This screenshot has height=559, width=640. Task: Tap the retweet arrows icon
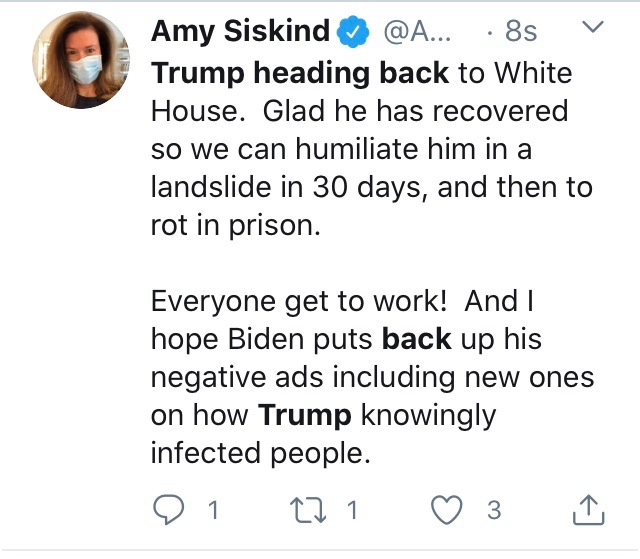click(x=308, y=510)
